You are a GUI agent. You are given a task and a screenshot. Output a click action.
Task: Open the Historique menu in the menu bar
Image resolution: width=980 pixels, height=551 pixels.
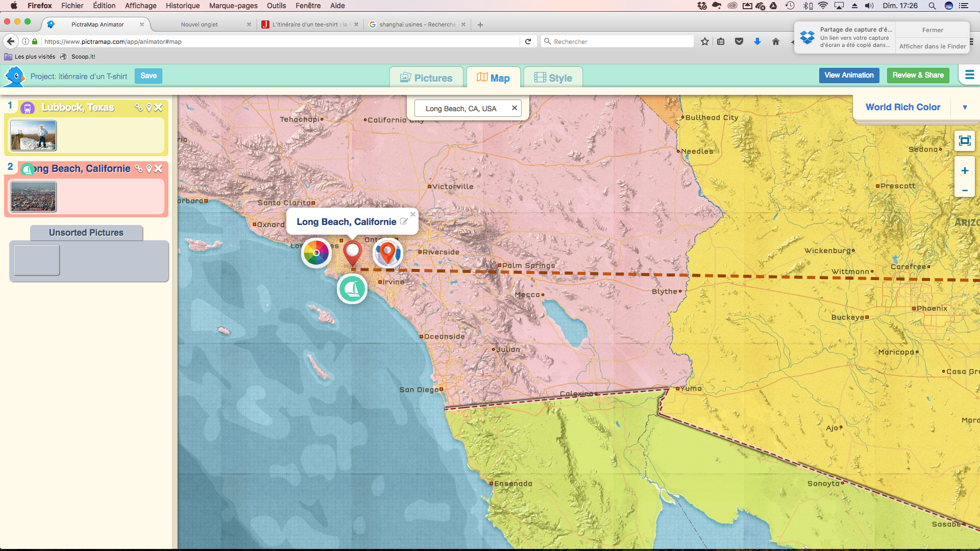coord(183,6)
